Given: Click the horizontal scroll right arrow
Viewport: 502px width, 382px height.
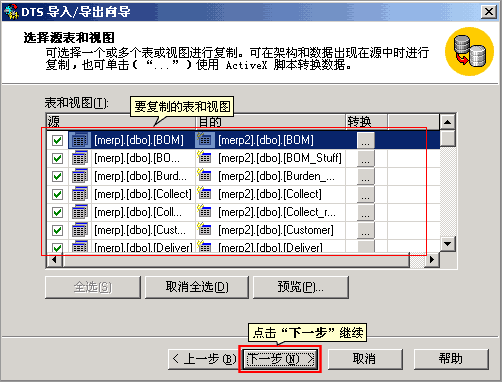Looking at the screenshot, I should tap(432, 259).
